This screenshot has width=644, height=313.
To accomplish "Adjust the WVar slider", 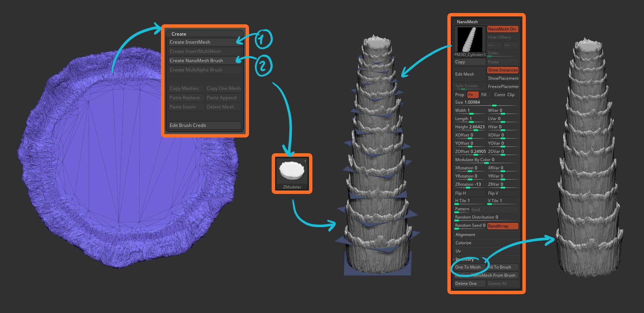I will [503, 111].
